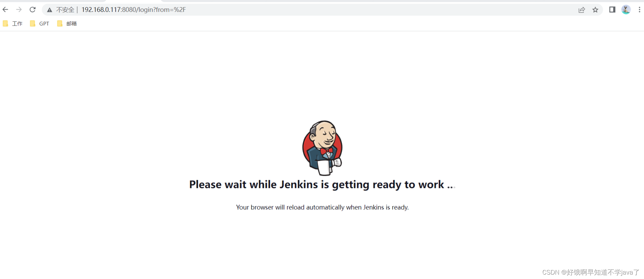
Task: Share this page via share icon
Action: coord(582,10)
